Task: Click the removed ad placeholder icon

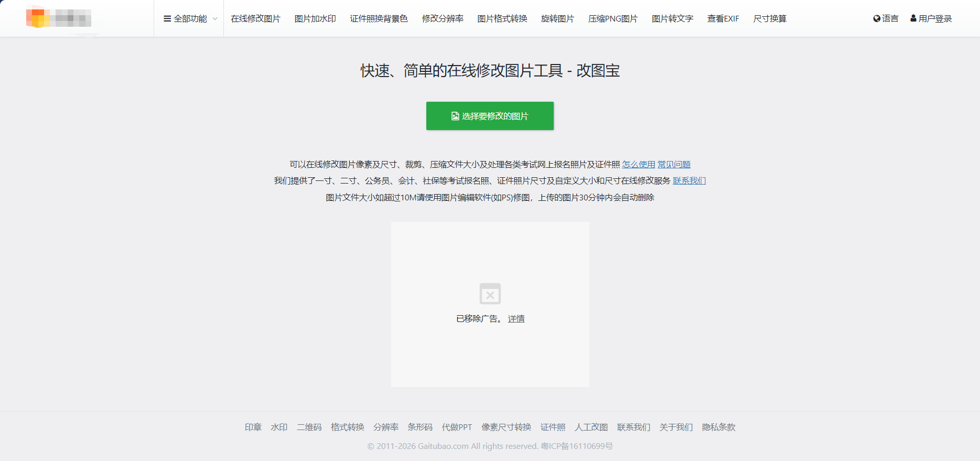Action: pyautogui.click(x=490, y=294)
